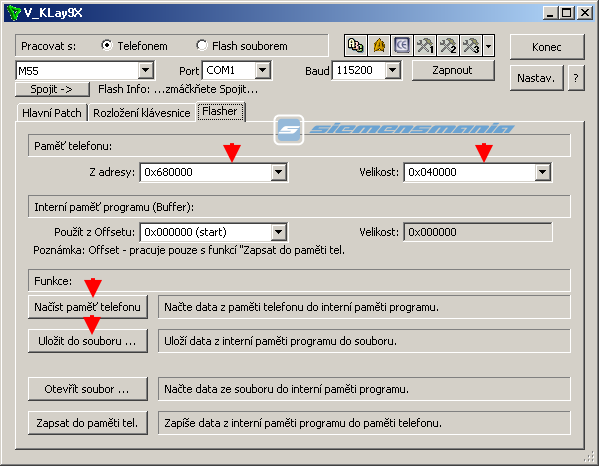Open tools preset number 3 icon

[471, 46]
